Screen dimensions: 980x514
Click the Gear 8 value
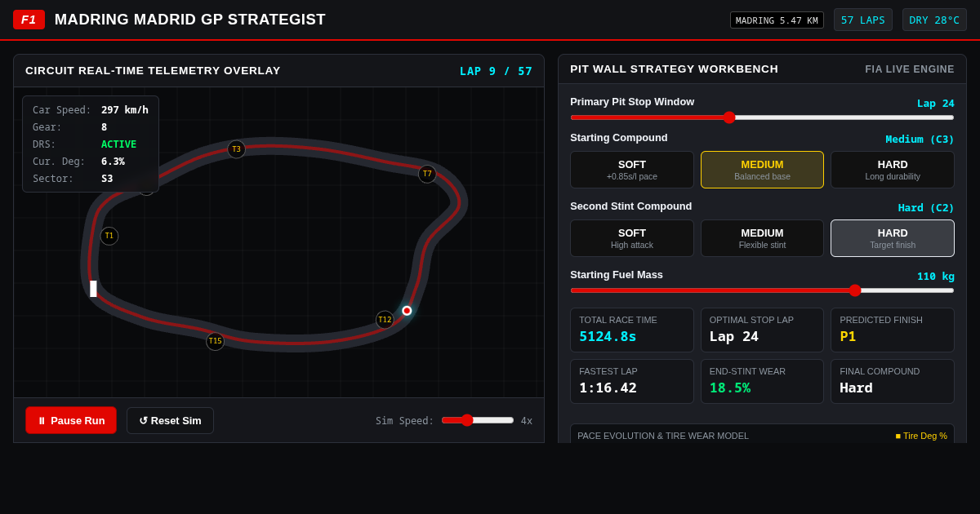point(105,127)
